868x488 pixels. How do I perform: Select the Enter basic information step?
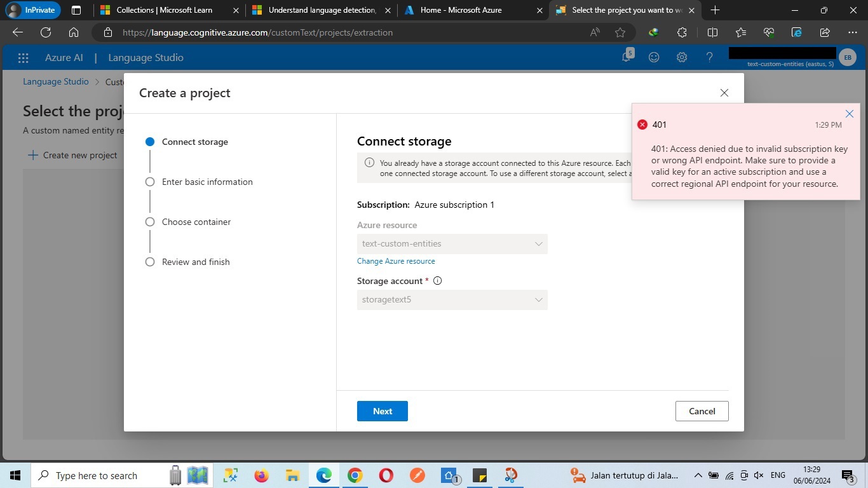(x=199, y=182)
